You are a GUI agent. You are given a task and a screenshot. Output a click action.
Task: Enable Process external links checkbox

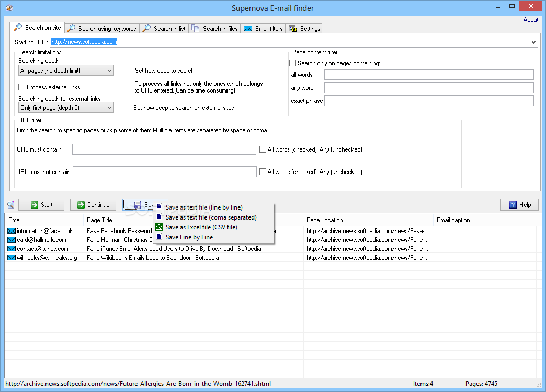21,87
